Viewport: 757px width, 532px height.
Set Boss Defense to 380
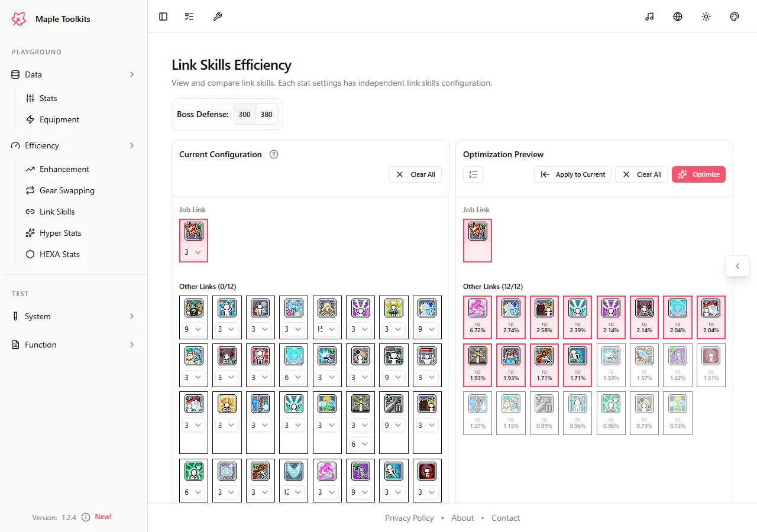coord(267,114)
